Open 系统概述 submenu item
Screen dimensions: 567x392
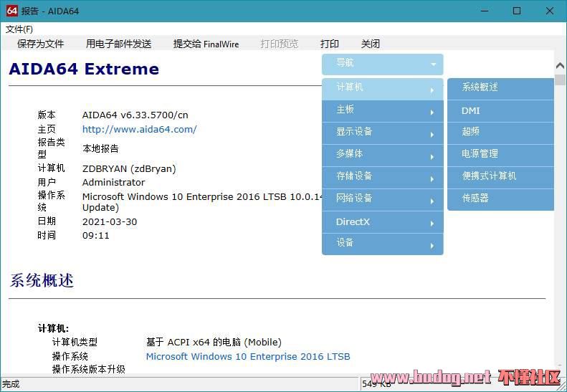coord(500,89)
